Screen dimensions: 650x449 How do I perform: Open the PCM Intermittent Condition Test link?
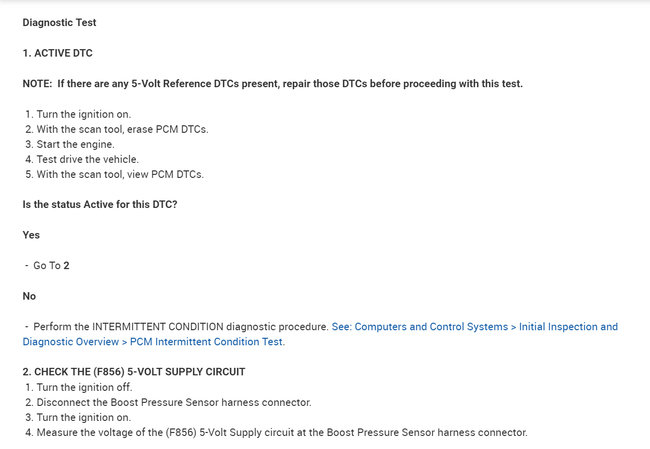[x=486, y=327]
